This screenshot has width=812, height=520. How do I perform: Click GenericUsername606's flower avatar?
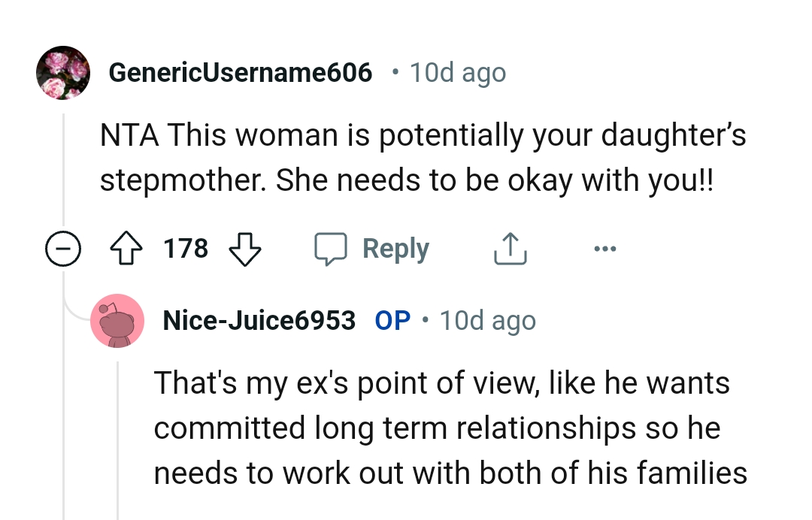click(x=63, y=71)
